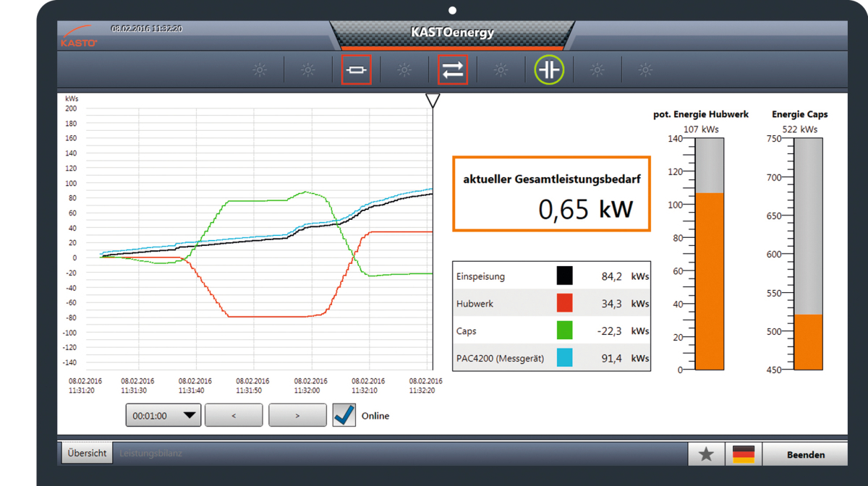Change language via German flag icon

(744, 454)
